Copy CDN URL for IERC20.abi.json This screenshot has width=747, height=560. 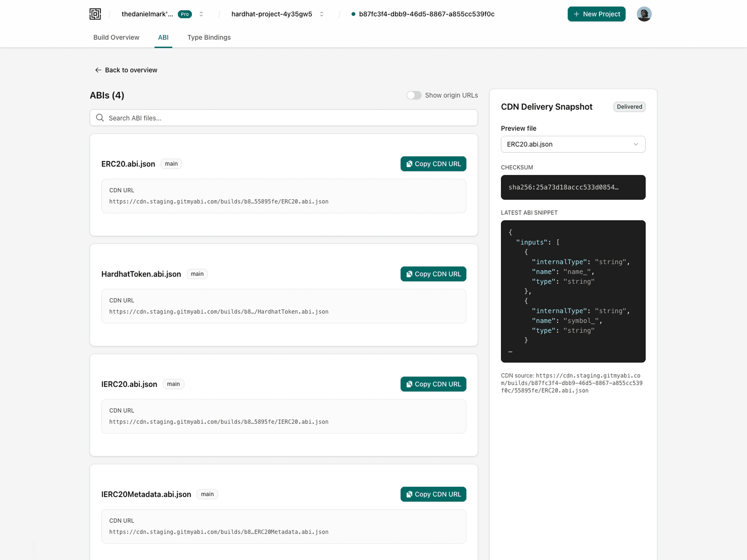[x=433, y=384]
